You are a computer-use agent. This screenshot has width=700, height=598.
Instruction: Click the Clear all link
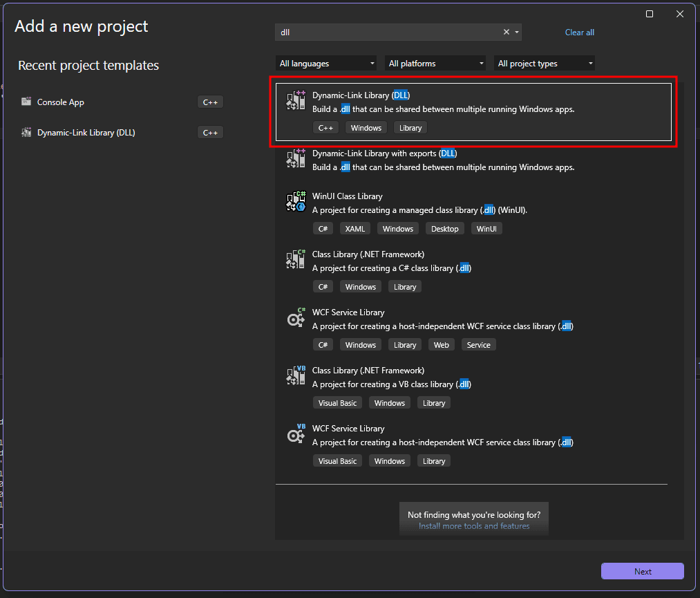click(x=579, y=32)
